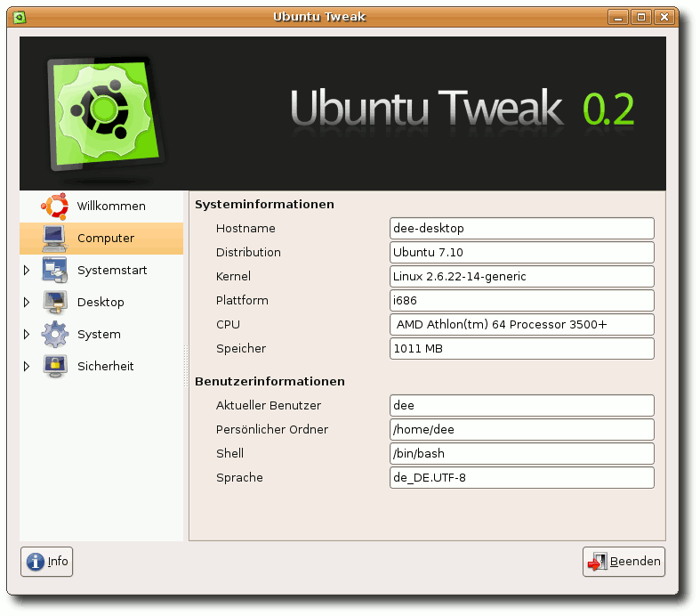This screenshot has height=616, width=700.
Task: Click the Systeminformationen heading
Action: pos(264,205)
